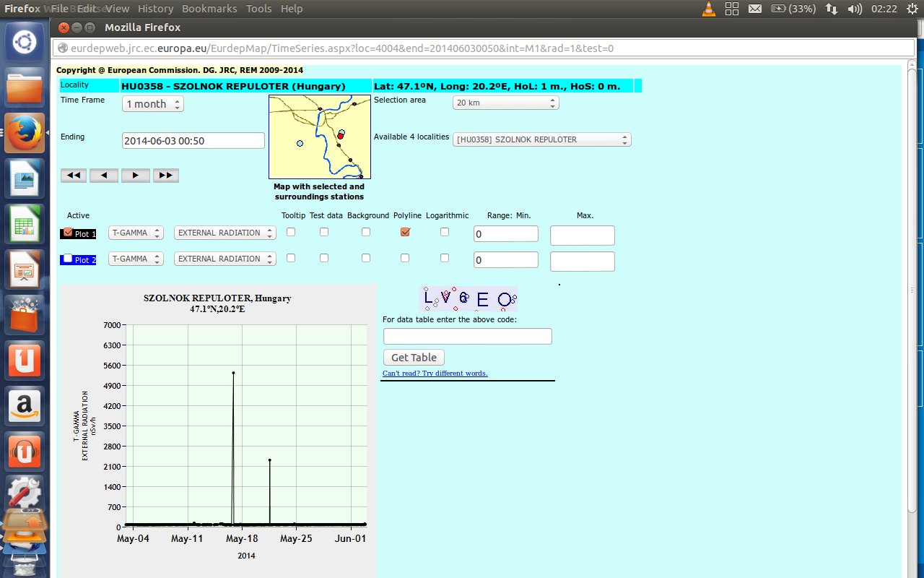Click 'Can't read? Try different words' link
The width and height of the screenshot is (924, 578).
click(x=435, y=374)
